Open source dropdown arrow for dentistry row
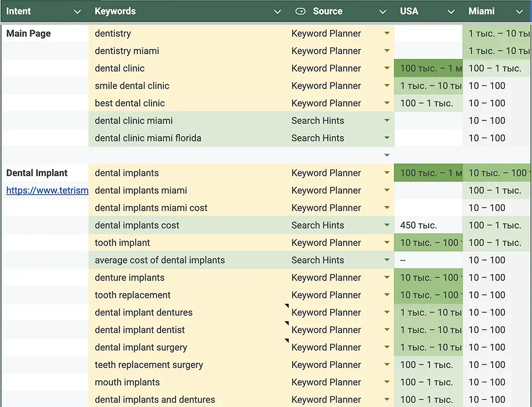The width and height of the screenshot is (532, 407). coord(387,34)
